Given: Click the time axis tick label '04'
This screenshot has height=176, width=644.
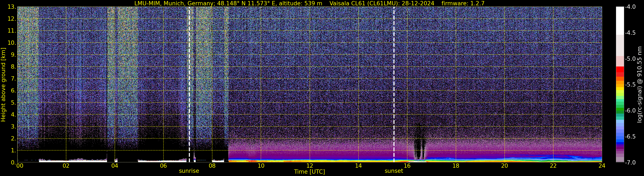Looking at the screenshot, I should coord(115,166).
